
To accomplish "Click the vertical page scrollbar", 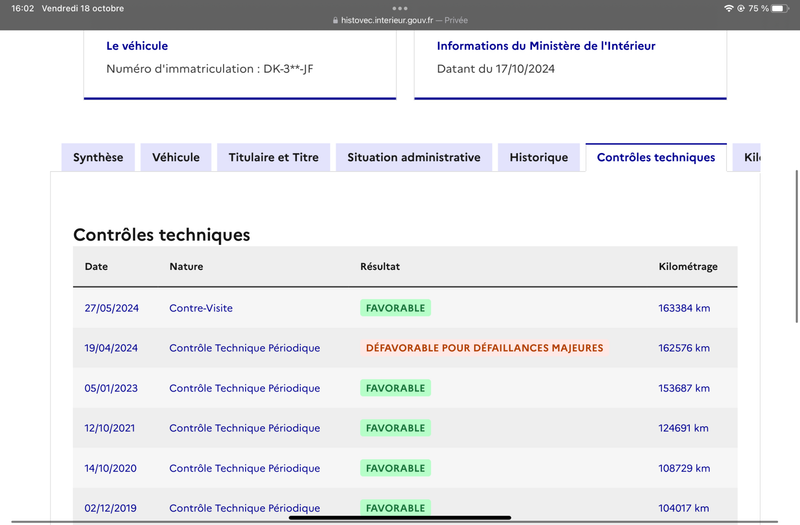I will tap(796, 246).
